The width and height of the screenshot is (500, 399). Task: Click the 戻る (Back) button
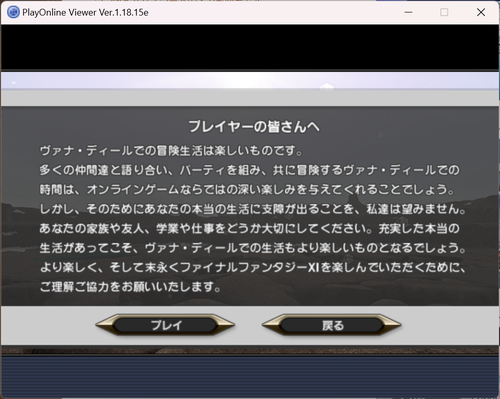332,325
